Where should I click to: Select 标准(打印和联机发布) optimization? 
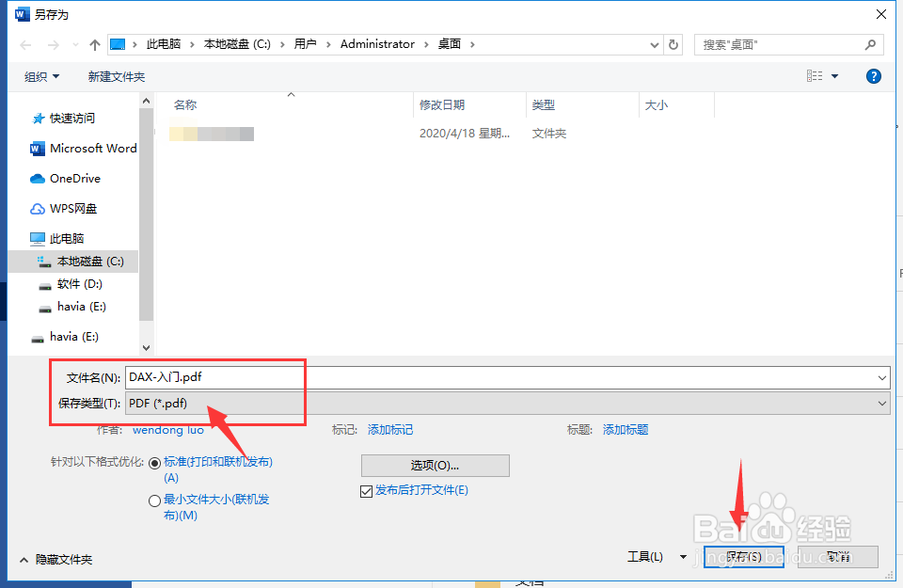click(154, 462)
